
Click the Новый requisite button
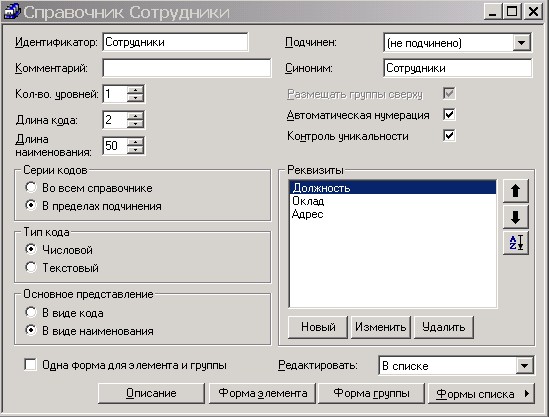[x=318, y=327]
